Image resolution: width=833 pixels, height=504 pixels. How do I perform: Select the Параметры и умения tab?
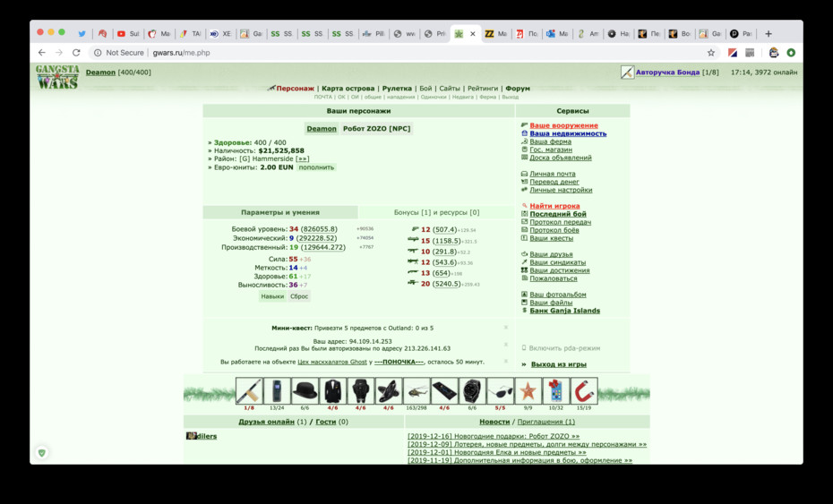pyautogui.click(x=280, y=212)
